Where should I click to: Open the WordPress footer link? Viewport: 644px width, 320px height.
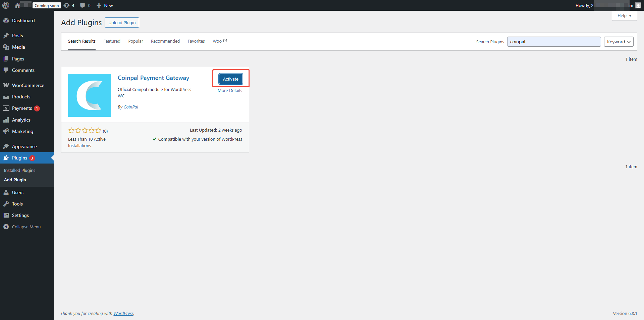(x=123, y=314)
